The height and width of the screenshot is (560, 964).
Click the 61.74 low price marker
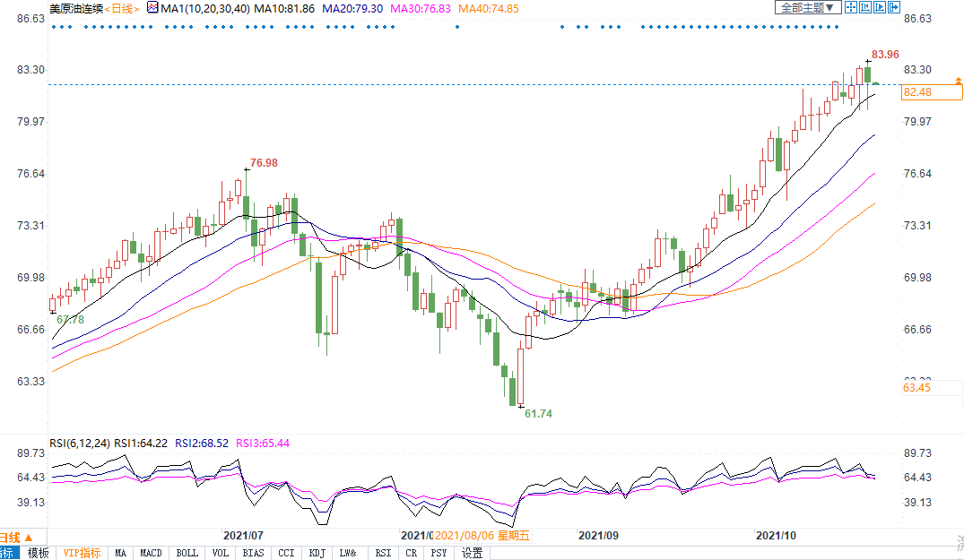point(538,413)
